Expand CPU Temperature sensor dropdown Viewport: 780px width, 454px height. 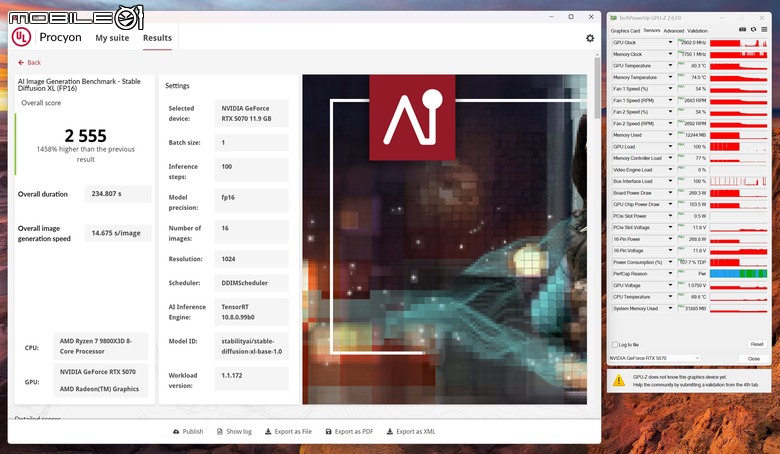[x=670, y=297]
